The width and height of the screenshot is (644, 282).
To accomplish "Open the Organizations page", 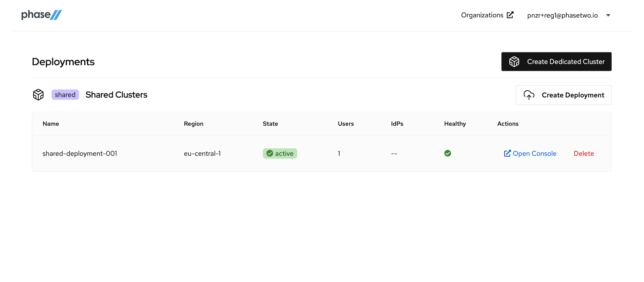I will click(483, 15).
